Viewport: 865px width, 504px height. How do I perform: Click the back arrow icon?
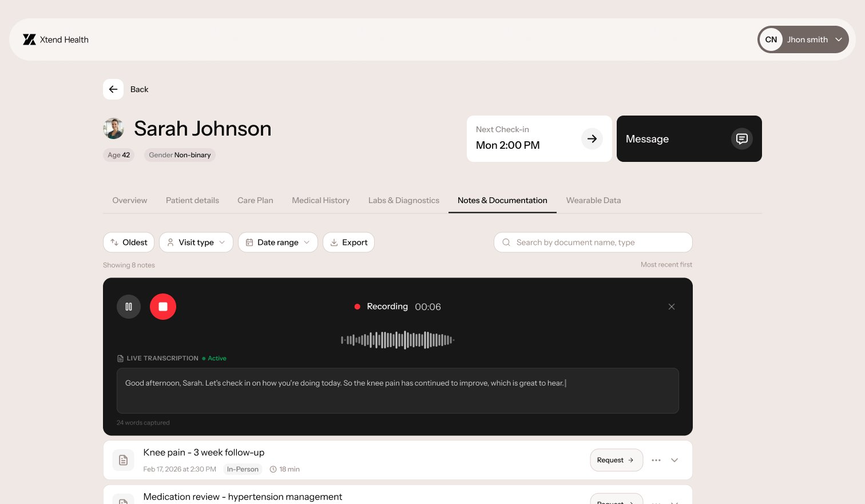[113, 89]
